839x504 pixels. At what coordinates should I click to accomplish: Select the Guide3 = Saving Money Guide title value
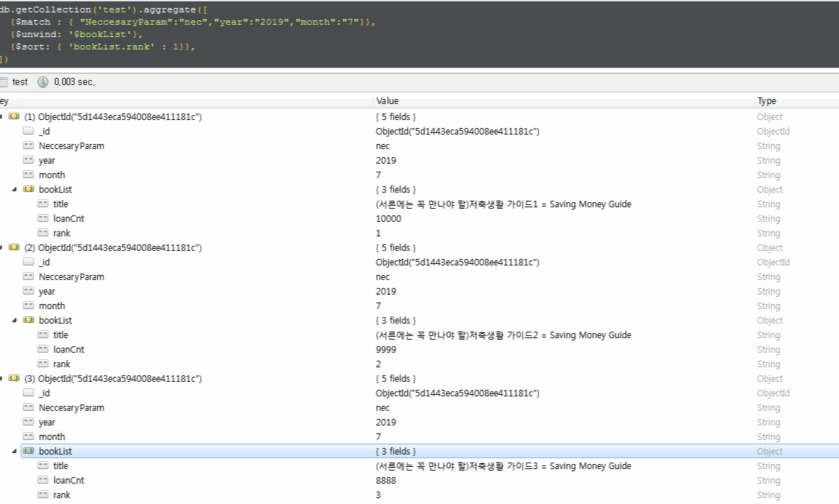pos(504,466)
